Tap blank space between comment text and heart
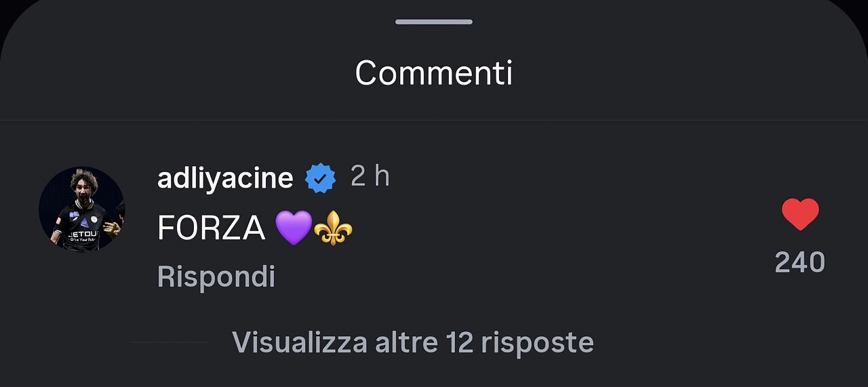The height and width of the screenshot is (387, 868). [556, 228]
